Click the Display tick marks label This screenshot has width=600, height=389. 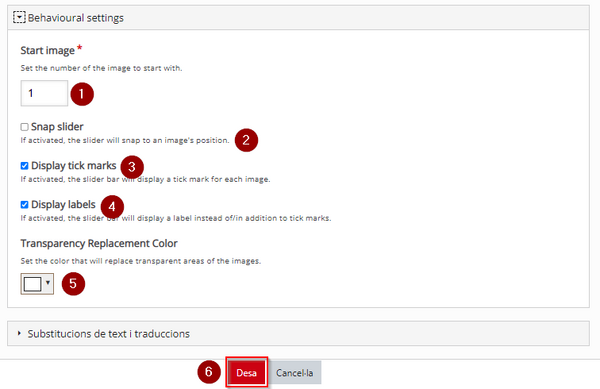[x=73, y=166]
